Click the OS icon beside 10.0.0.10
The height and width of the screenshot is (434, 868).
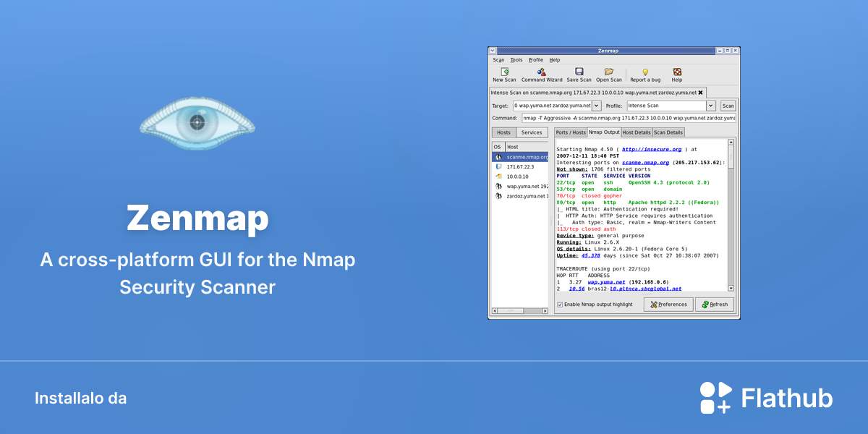click(x=498, y=176)
